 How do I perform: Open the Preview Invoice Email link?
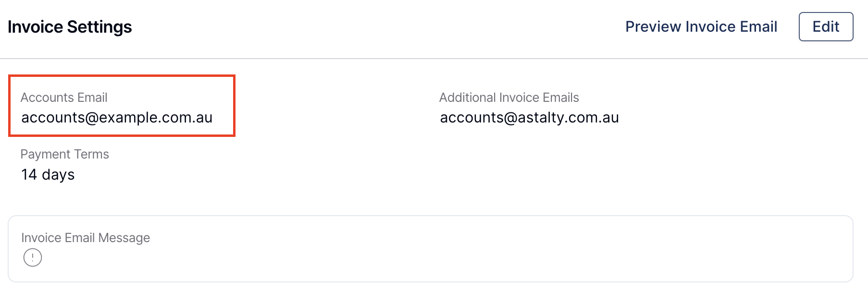[701, 26]
